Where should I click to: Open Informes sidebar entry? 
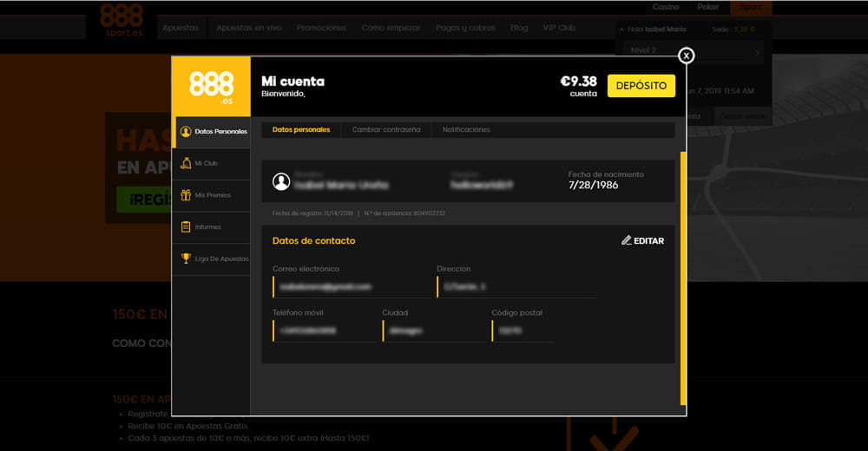click(x=212, y=227)
